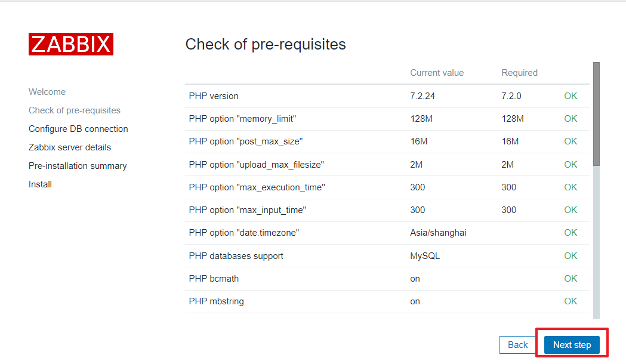Click the Install step in sidebar

coord(40,184)
